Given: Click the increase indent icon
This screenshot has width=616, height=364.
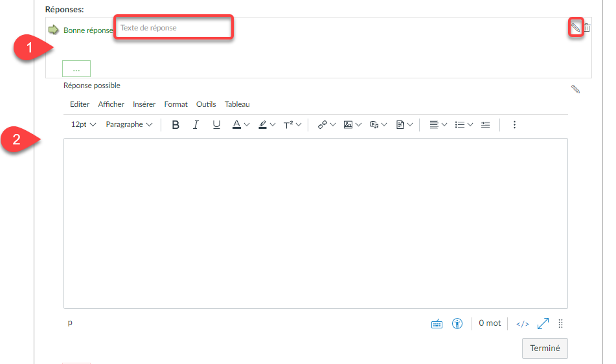Looking at the screenshot, I should pos(486,124).
